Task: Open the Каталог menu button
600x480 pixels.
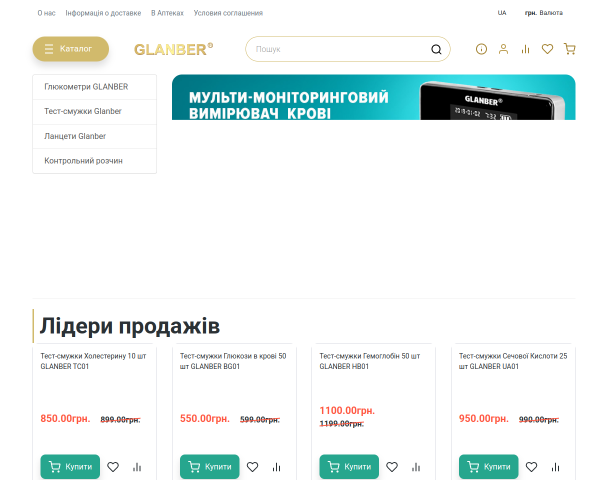Action: click(71, 49)
